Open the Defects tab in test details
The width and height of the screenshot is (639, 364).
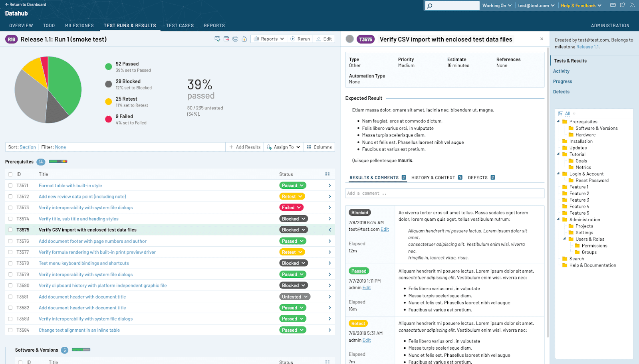pos(478,178)
